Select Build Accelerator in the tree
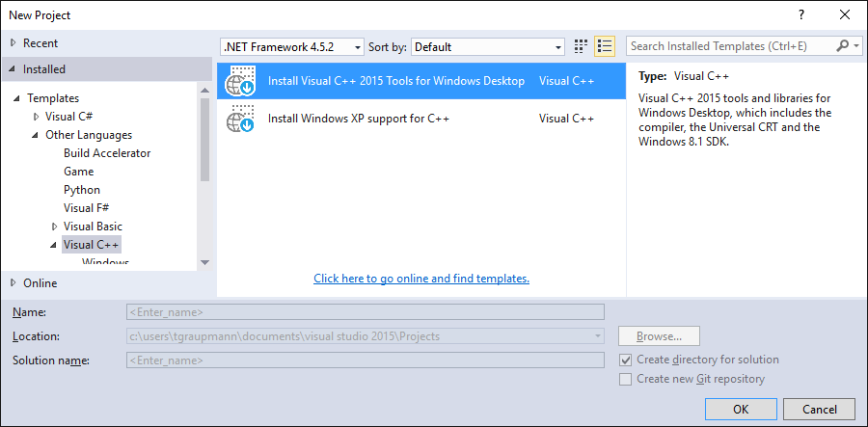The height and width of the screenshot is (427, 868). 107,153
